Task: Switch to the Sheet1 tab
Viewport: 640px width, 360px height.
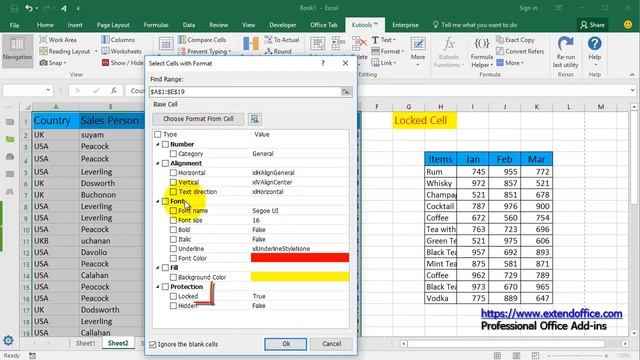Action: pos(85,343)
